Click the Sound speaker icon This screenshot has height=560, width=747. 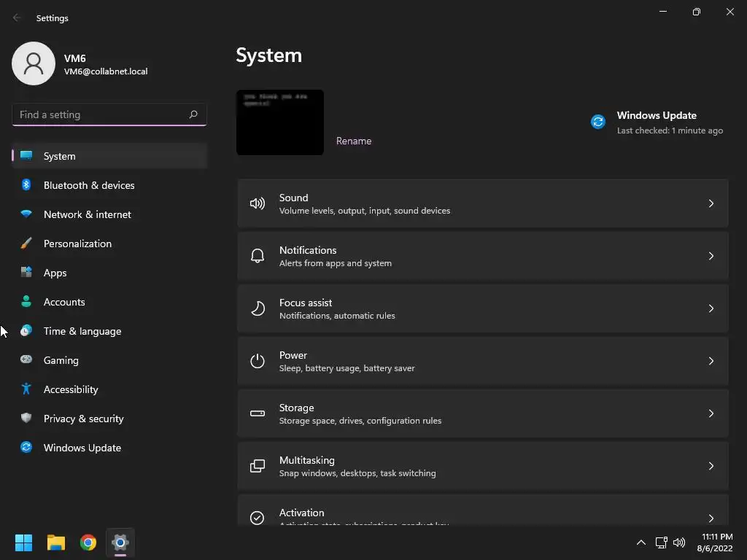pyautogui.click(x=258, y=203)
